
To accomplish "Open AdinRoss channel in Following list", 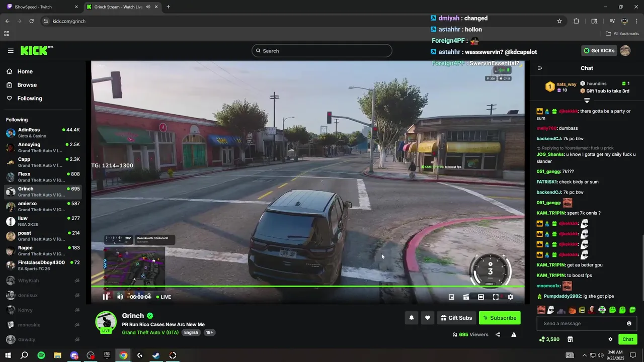I will coord(43,133).
